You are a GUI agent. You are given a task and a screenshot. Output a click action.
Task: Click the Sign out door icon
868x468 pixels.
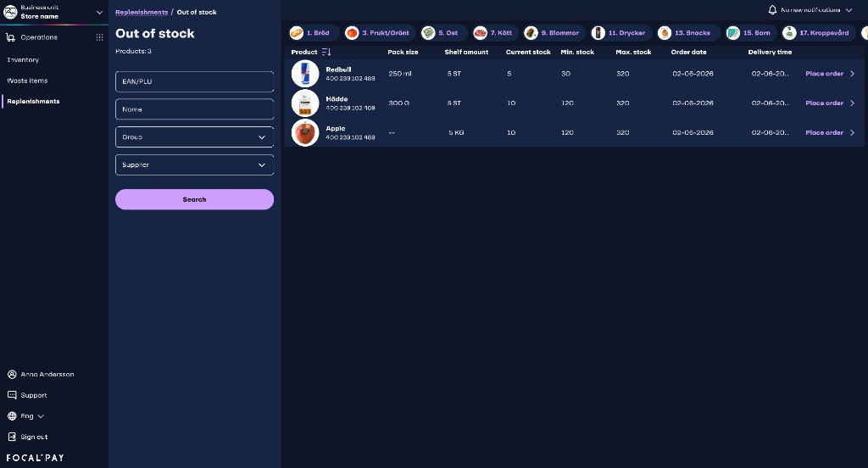12,437
